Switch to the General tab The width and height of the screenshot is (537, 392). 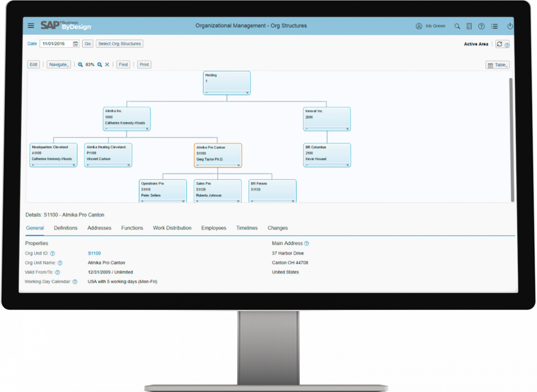tap(35, 228)
